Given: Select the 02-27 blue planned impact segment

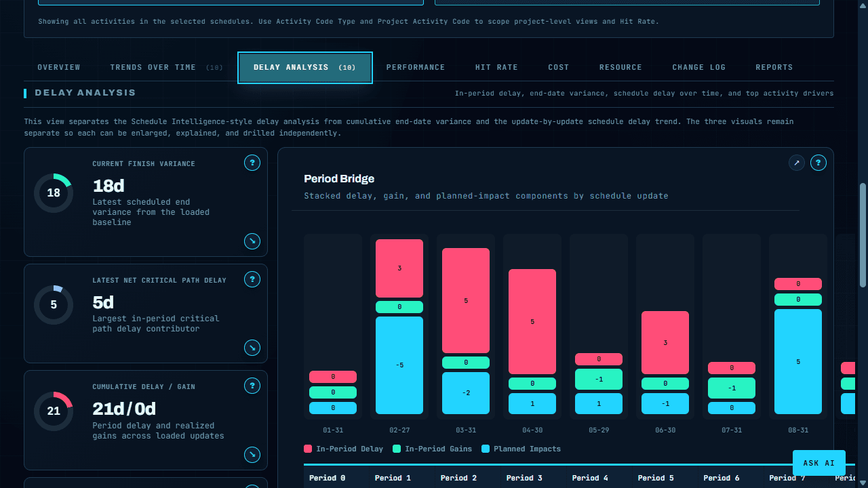Looking at the screenshot, I should pos(399,365).
